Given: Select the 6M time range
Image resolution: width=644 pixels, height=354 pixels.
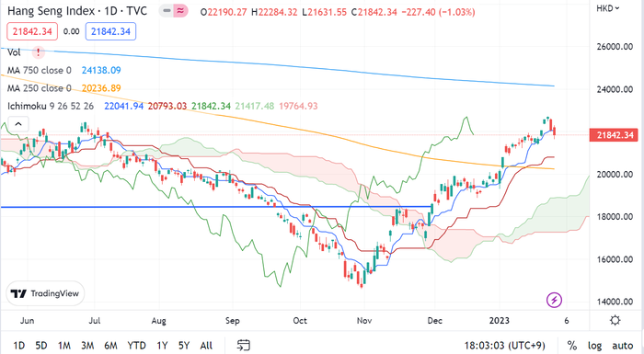Looking at the screenshot, I should click(110, 346).
